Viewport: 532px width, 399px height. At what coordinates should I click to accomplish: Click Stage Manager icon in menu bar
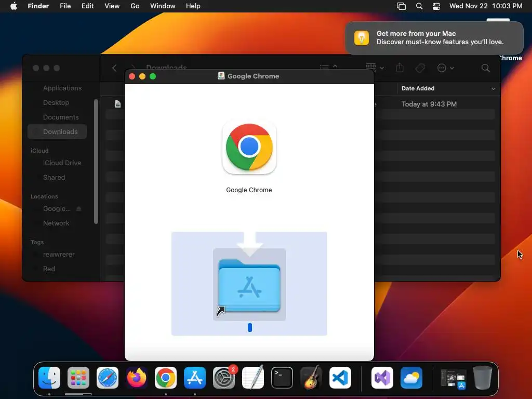(402, 6)
